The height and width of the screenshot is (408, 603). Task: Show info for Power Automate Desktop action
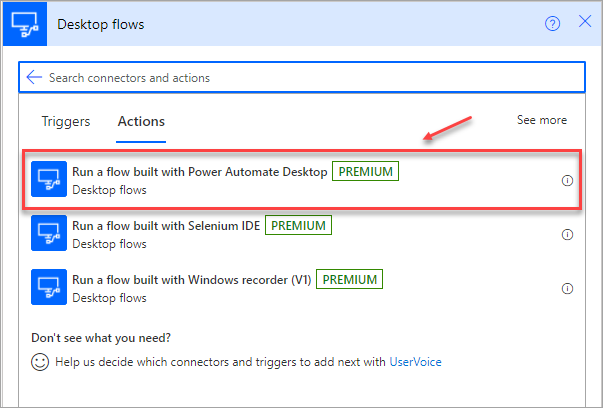coord(567,181)
